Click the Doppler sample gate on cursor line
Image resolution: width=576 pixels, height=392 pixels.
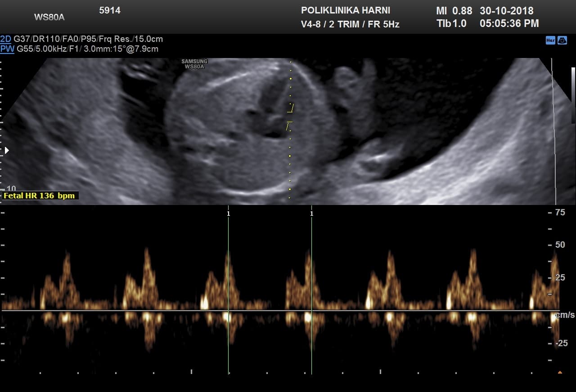(x=290, y=116)
